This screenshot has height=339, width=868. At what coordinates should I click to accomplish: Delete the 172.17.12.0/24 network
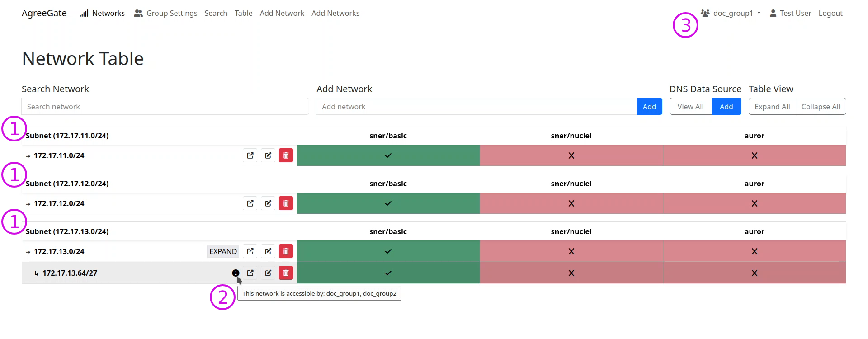click(x=286, y=203)
